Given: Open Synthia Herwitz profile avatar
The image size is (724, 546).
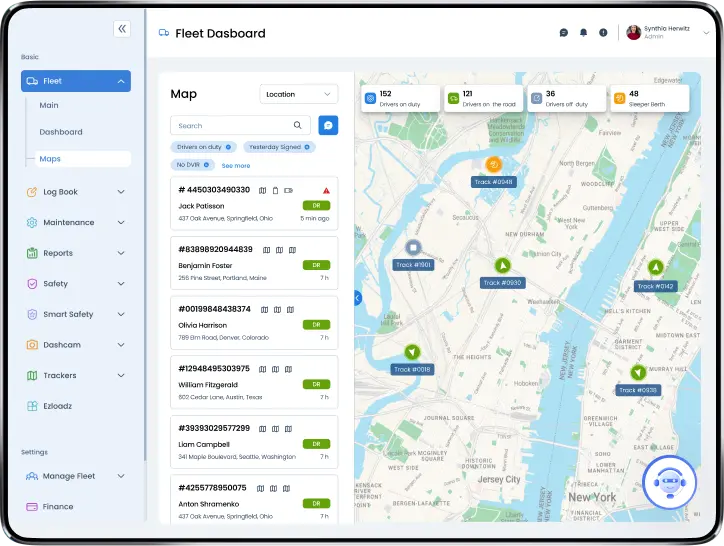Looking at the screenshot, I should click(634, 32).
